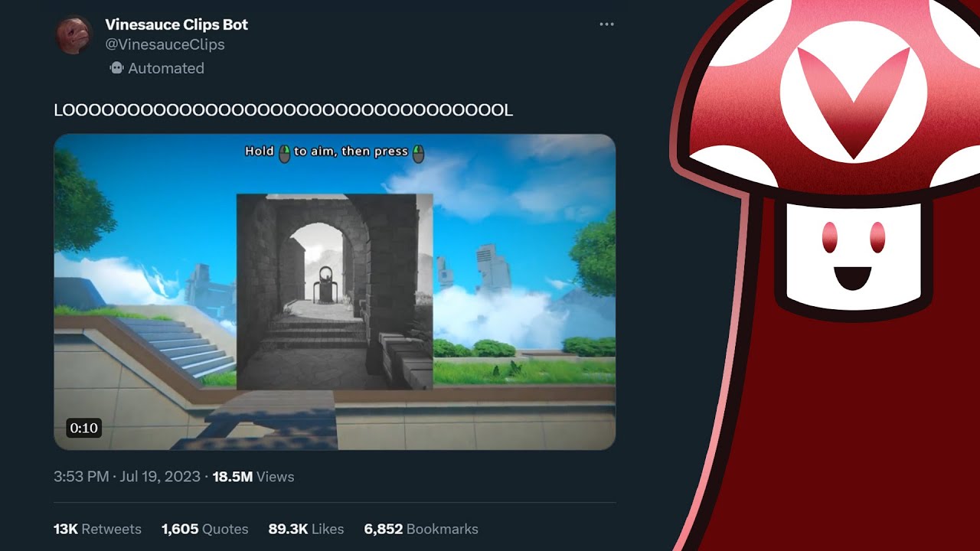
Task: Click the 18.5M Views counter
Action: coord(253,477)
